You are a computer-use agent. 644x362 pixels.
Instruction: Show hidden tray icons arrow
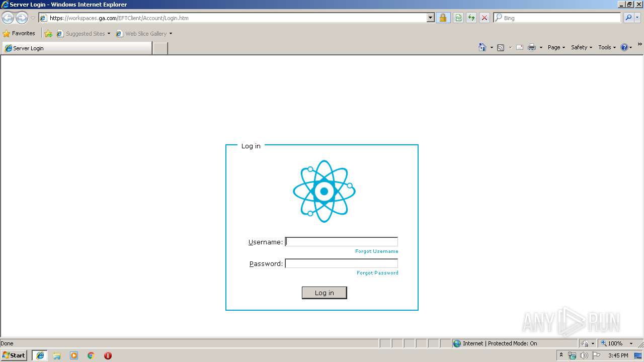(561, 355)
